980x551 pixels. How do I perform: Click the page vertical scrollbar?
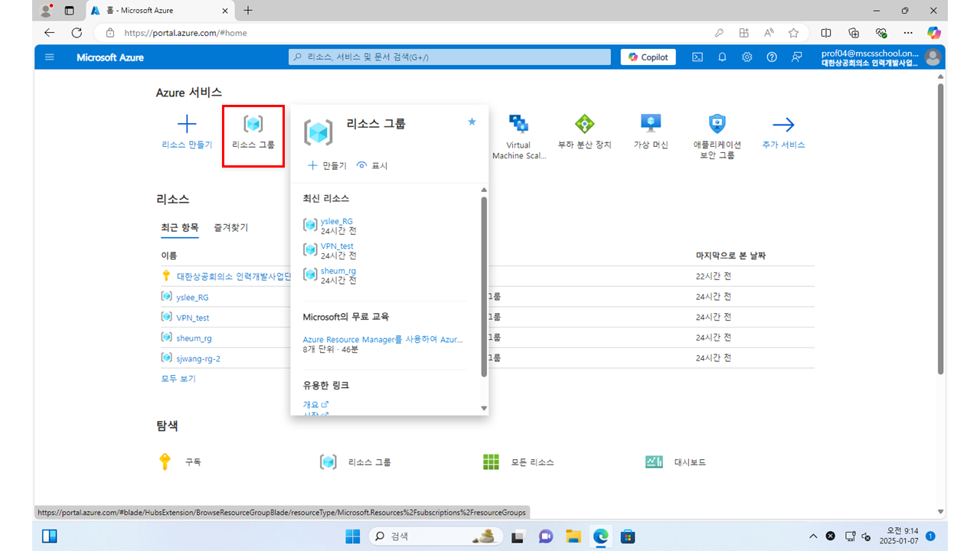click(x=941, y=230)
